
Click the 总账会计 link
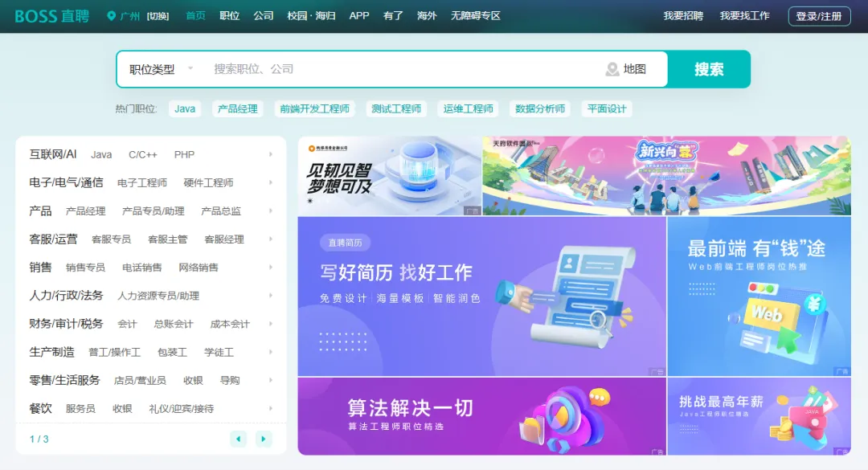(174, 324)
